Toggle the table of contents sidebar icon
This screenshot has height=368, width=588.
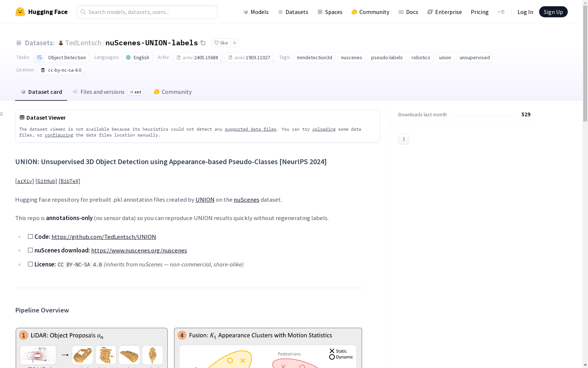coord(2,114)
